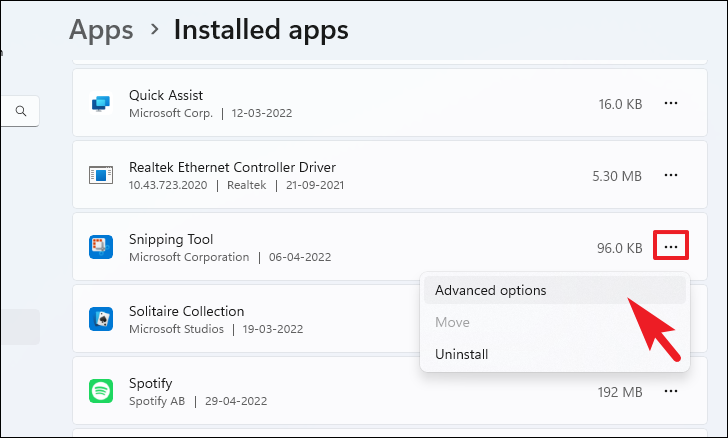Click the Solitaire Collection app name
The width and height of the screenshot is (728, 438).
[x=186, y=311]
